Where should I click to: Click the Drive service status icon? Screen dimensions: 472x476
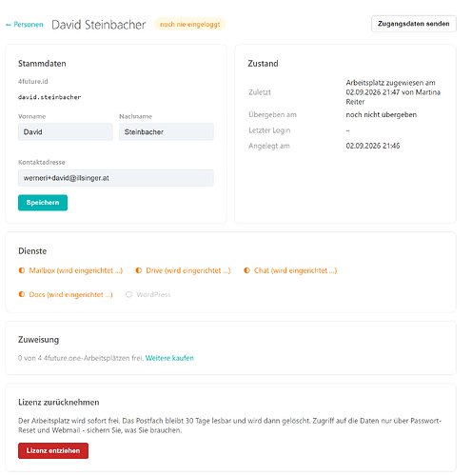(139, 270)
